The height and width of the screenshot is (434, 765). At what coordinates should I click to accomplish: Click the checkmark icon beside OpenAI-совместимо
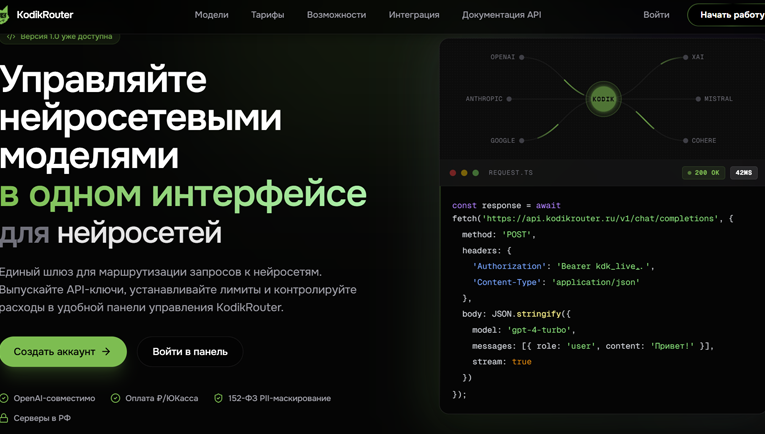(4, 398)
